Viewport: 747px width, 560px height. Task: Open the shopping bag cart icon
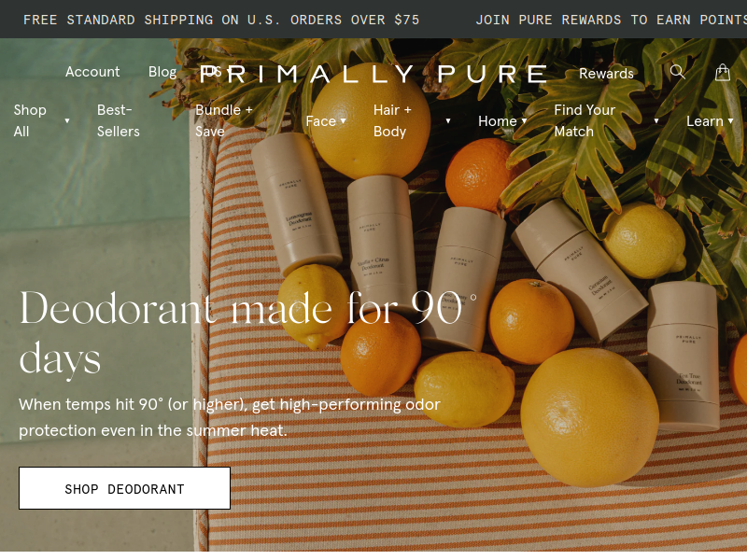[723, 73]
